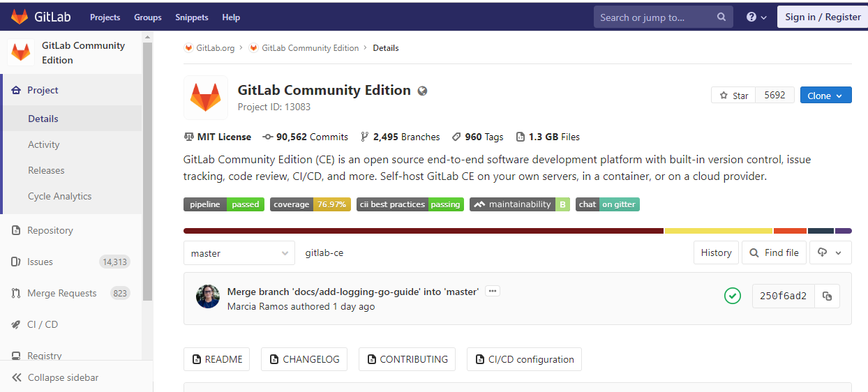
Task: Open the MIT License link
Action: click(x=224, y=137)
